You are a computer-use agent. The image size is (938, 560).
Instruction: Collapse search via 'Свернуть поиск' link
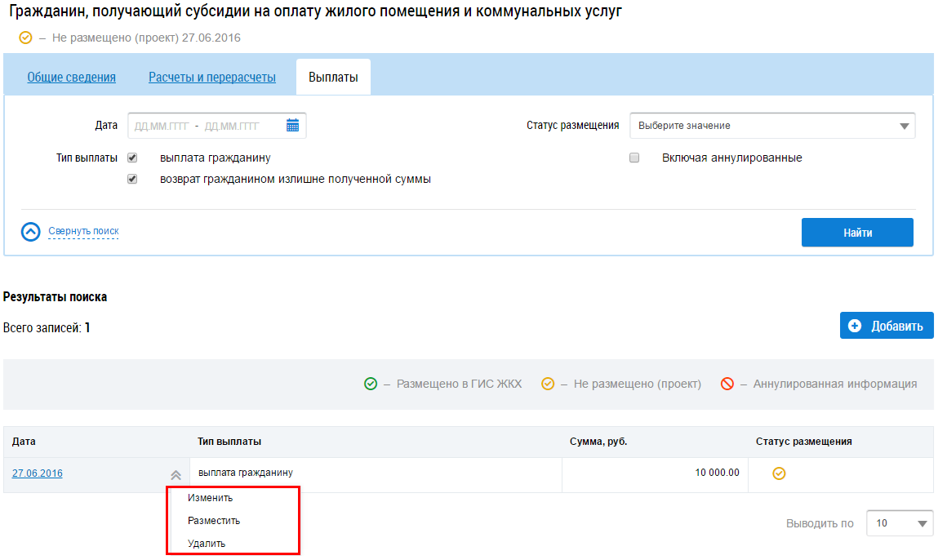(83, 232)
